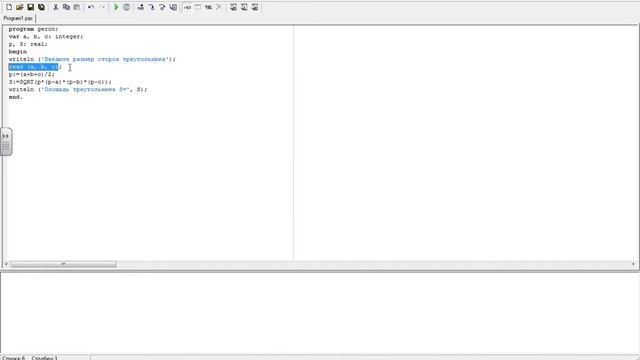Click the 'end.' line in code
The width and height of the screenshot is (640, 360).
coord(16,97)
